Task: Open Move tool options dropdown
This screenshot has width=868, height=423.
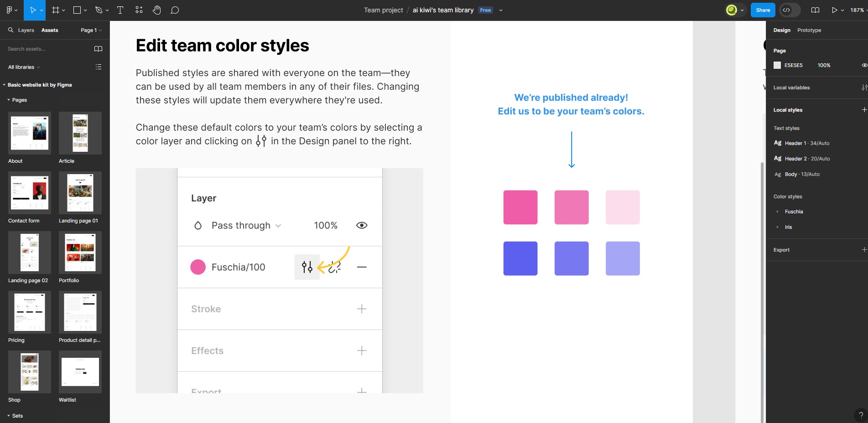Action: (x=42, y=10)
